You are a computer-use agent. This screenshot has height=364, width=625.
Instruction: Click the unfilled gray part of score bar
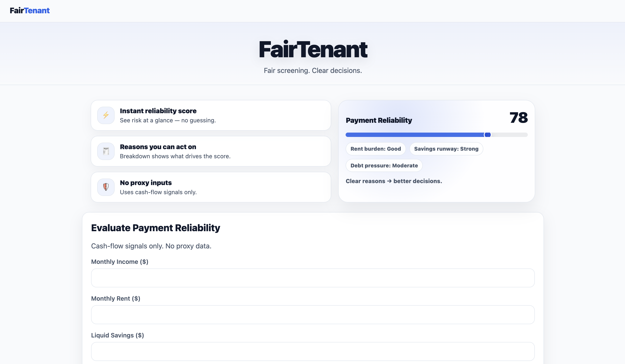pyautogui.click(x=510, y=135)
